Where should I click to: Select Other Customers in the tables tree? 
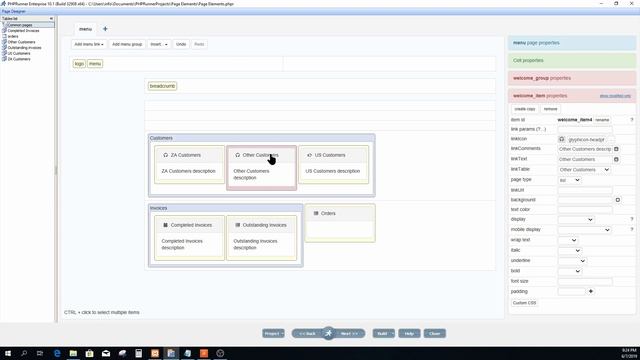click(x=21, y=42)
